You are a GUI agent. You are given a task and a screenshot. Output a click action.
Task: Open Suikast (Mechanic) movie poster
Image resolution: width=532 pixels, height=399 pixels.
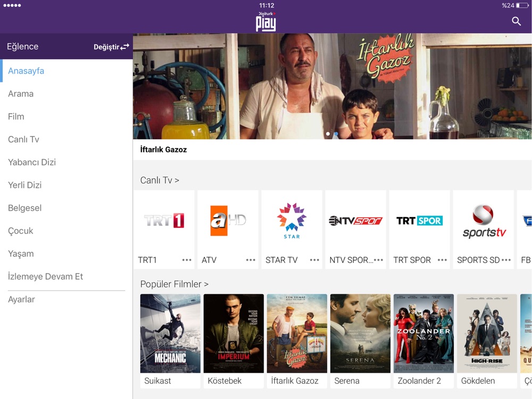[x=170, y=334]
